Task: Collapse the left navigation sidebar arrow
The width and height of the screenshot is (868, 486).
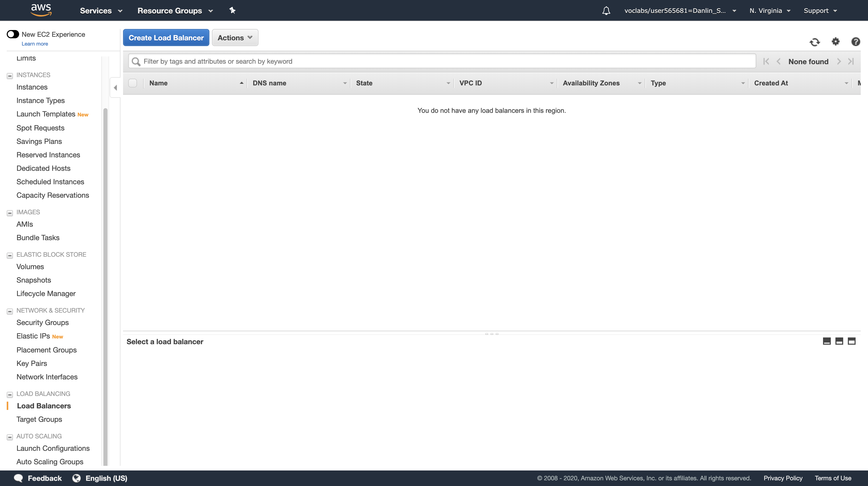Action: pyautogui.click(x=115, y=88)
